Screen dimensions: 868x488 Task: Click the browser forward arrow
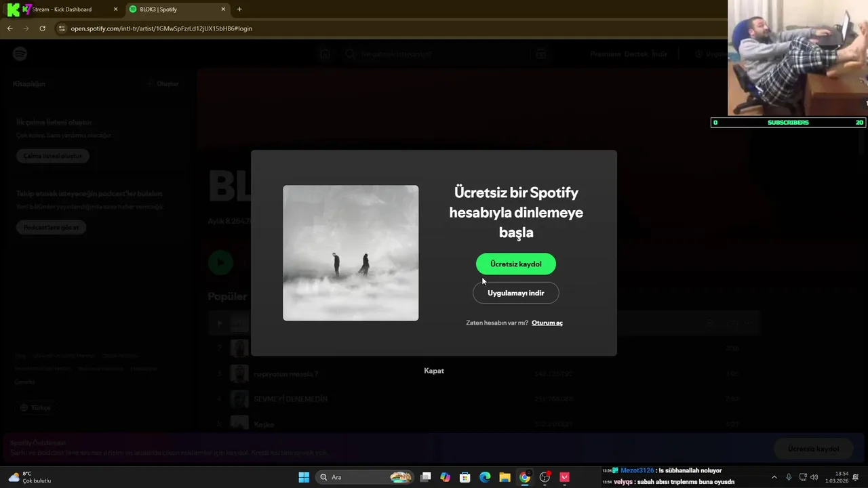(x=26, y=28)
